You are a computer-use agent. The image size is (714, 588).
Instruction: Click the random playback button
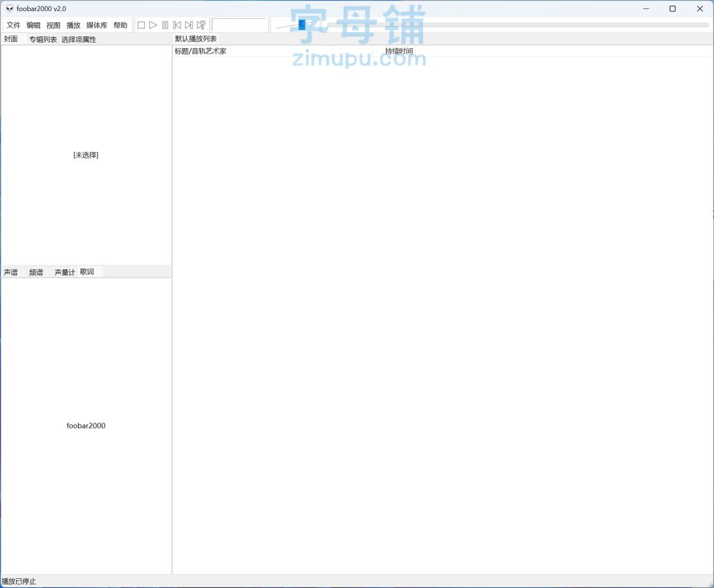201,25
